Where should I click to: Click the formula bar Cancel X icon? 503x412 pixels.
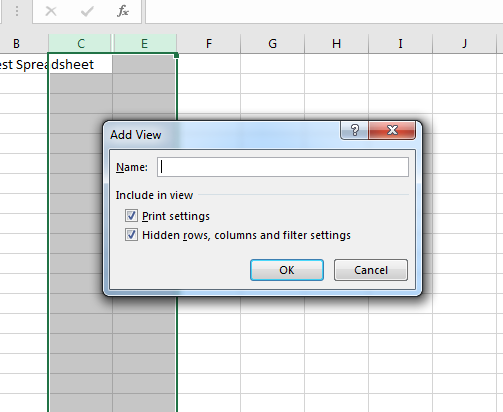[x=51, y=11]
